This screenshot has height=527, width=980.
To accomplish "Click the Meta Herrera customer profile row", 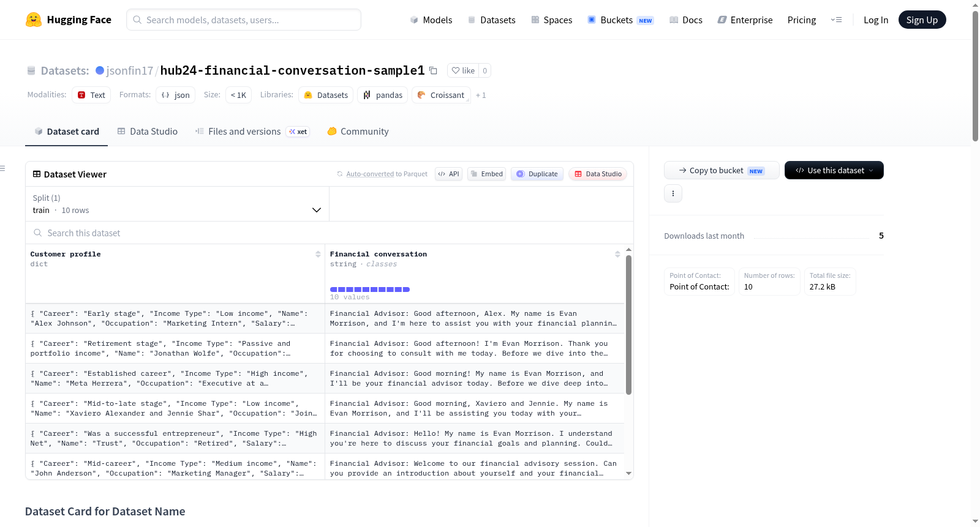I will [x=175, y=378].
